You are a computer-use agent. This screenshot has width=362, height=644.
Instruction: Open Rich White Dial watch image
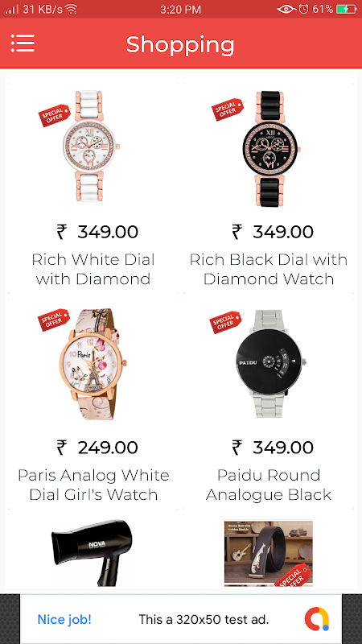click(91, 147)
